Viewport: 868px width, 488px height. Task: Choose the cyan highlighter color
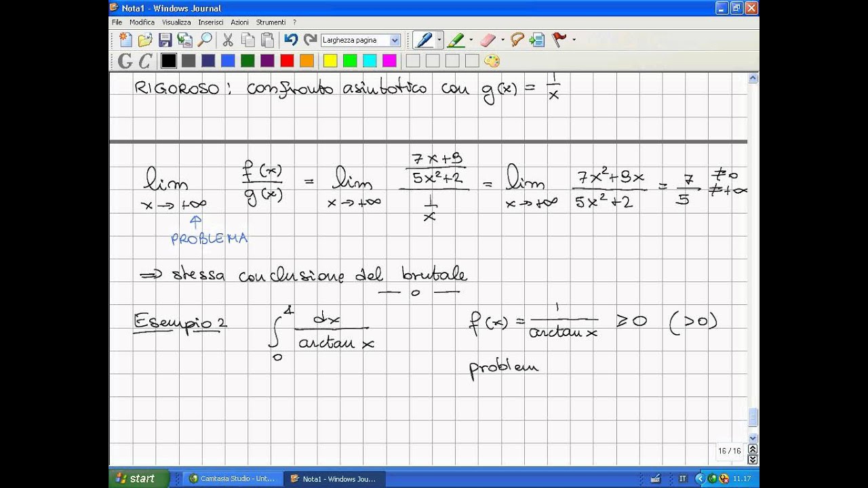click(x=370, y=61)
